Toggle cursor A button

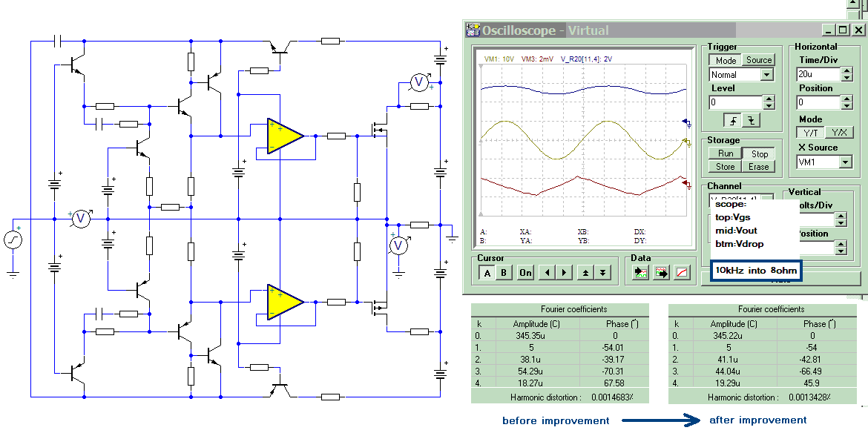[487, 272]
